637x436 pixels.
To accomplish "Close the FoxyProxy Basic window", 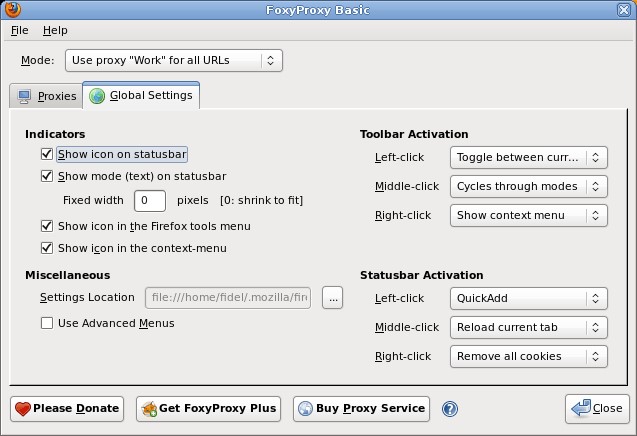I will (624, 10).
